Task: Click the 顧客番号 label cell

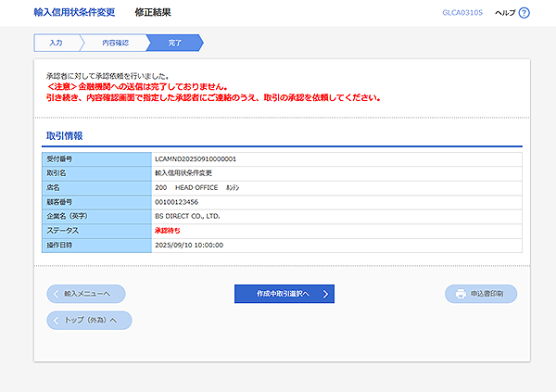Action: tap(96, 202)
